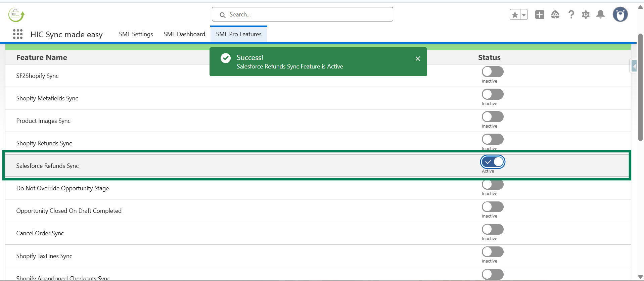Turn on the Product Images Sync toggle
The height and width of the screenshot is (281, 644).
(x=493, y=116)
